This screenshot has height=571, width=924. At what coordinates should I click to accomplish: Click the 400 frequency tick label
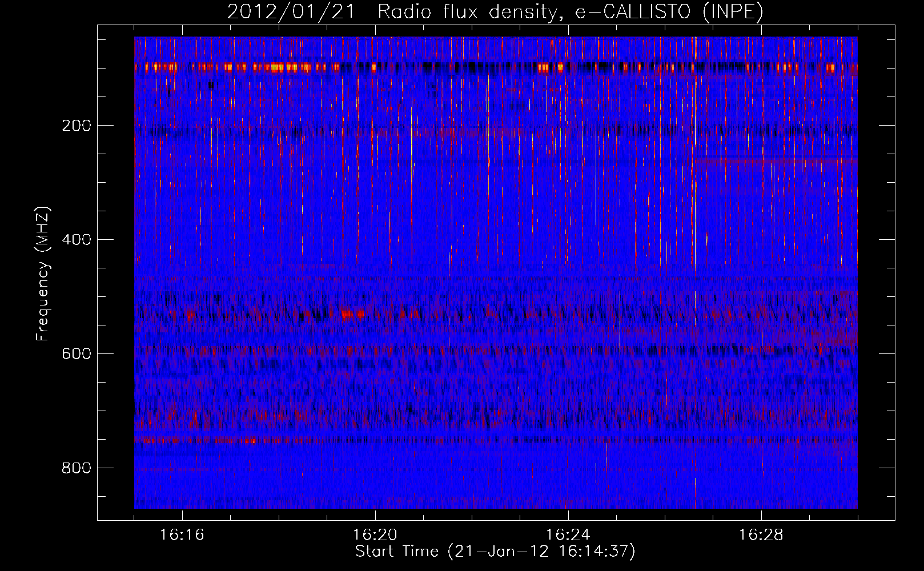(x=77, y=240)
